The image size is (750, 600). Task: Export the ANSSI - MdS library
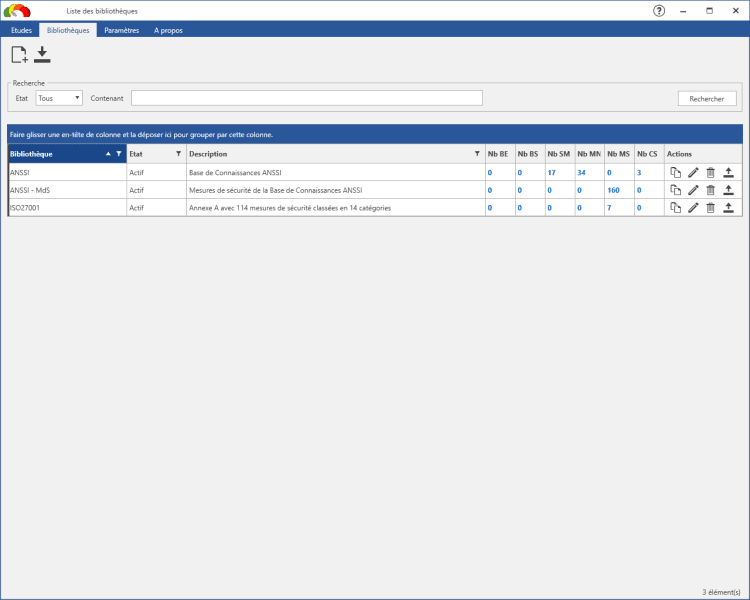click(x=728, y=190)
